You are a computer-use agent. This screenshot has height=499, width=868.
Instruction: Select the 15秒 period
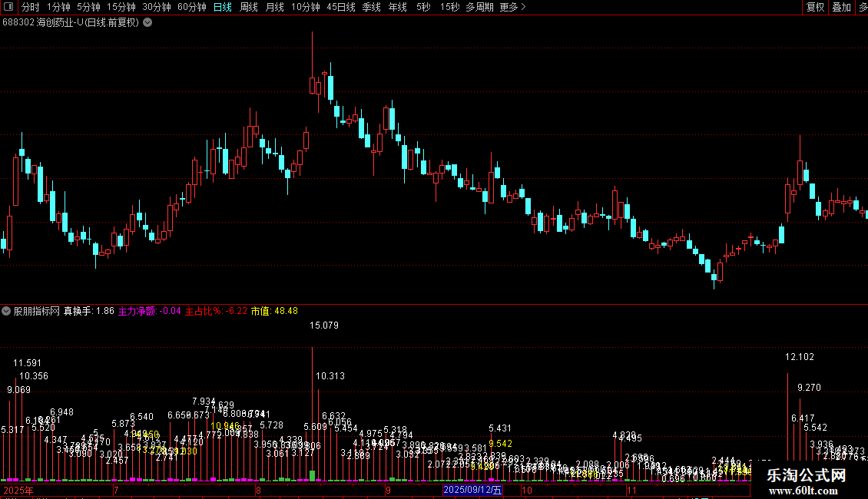[449, 7]
